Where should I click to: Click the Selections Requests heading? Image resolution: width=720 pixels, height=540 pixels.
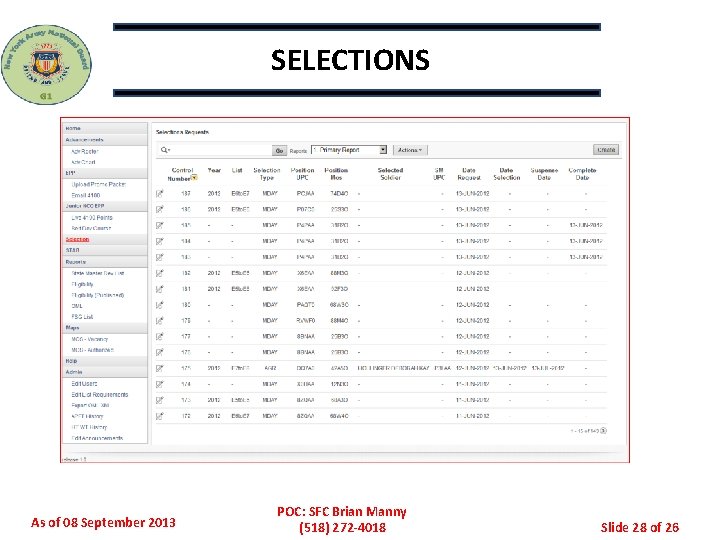(182, 132)
